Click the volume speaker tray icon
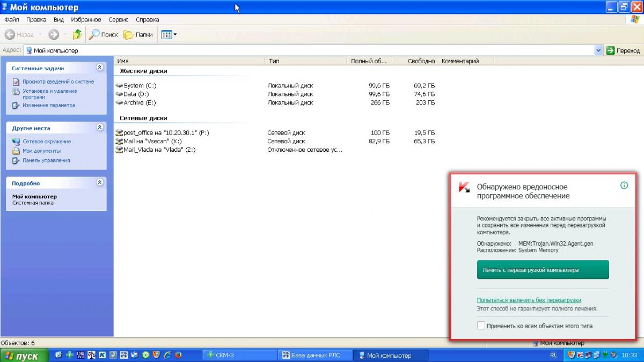The image size is (644, 362). [614, 355]
